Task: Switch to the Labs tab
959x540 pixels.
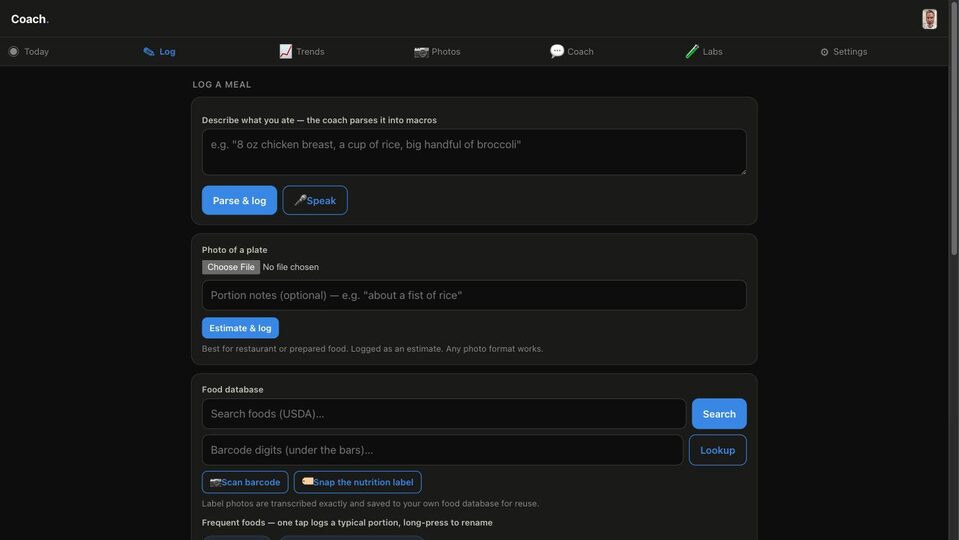Action: click(x=704, y=51)
